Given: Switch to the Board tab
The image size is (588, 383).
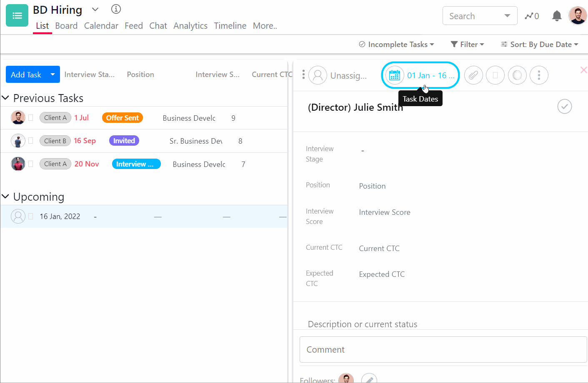Looking at the screenshot, I should tap(66, 26).
